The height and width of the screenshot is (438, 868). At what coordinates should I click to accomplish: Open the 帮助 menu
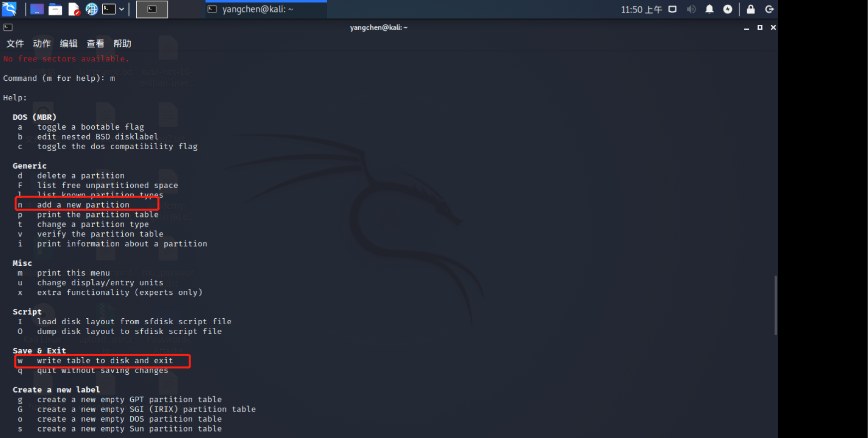coord(122,43)
